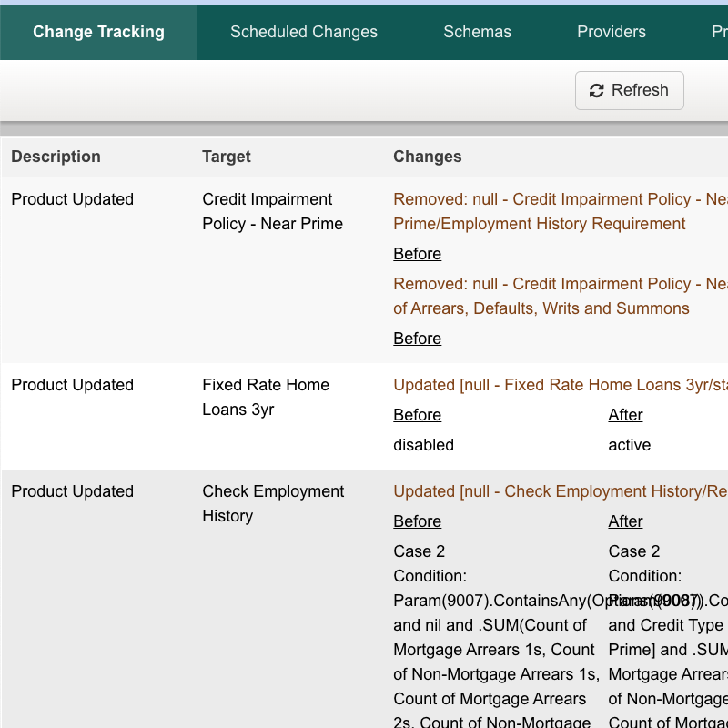The height and width of the screenshot is (728, 728).
Task: Select Credit Impairment Policy - Near Prime target
Action: pyautogui.click(x=272, y=211)
